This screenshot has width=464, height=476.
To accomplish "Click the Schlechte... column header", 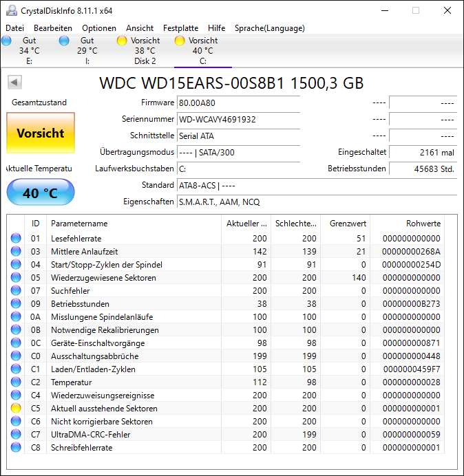I will coord(295,224).
